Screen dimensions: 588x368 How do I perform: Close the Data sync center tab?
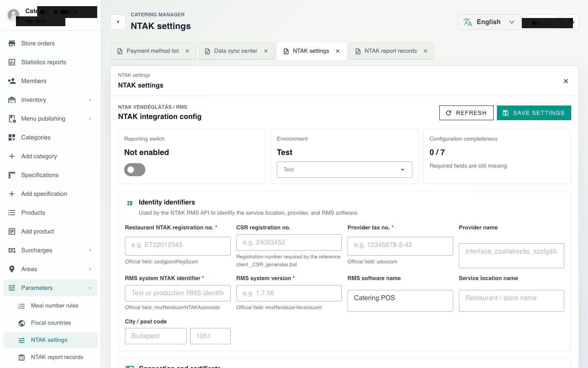pos(266,51)
